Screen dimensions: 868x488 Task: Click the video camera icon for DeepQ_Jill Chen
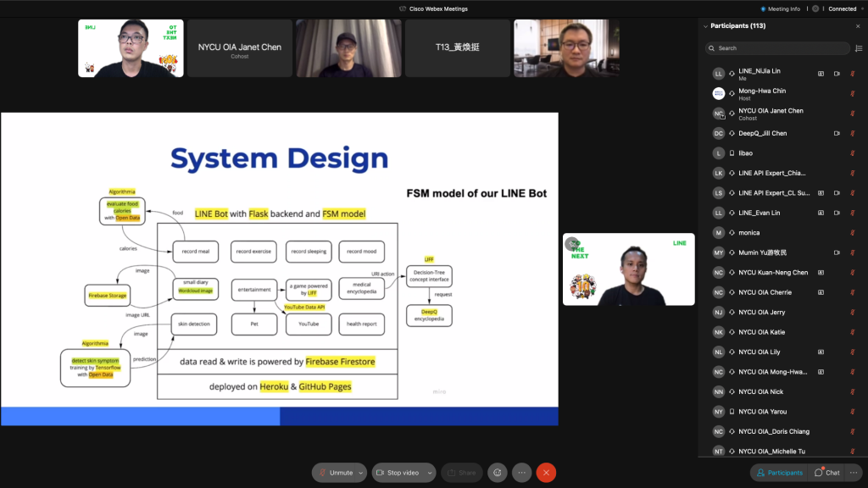tap(837, 133)
